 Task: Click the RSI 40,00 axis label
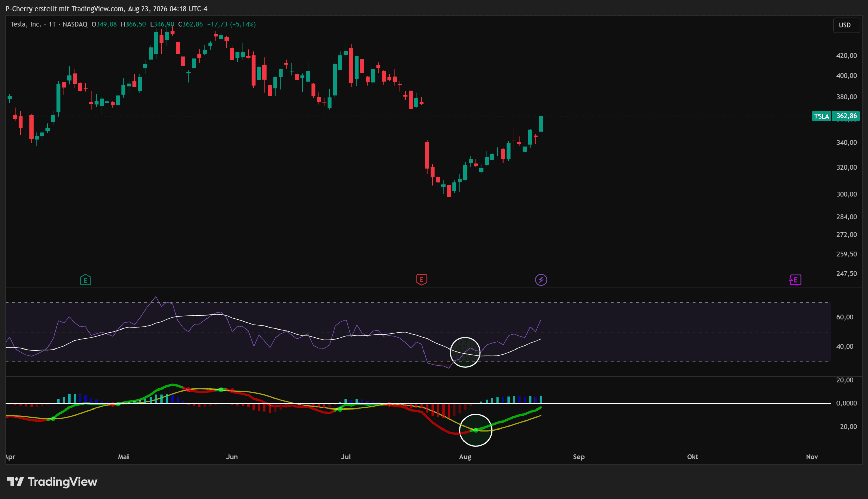coord(845,347)
